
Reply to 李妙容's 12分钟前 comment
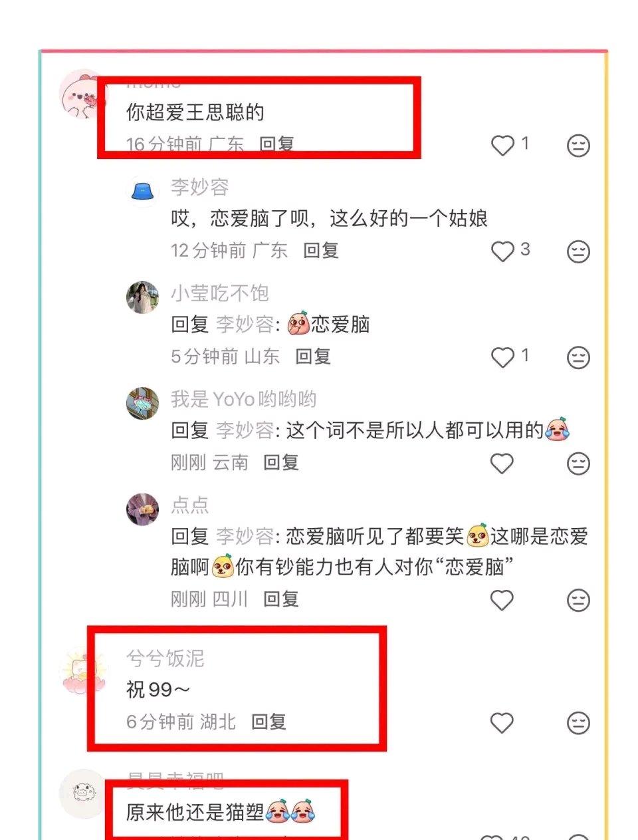(x=321, y=251)
